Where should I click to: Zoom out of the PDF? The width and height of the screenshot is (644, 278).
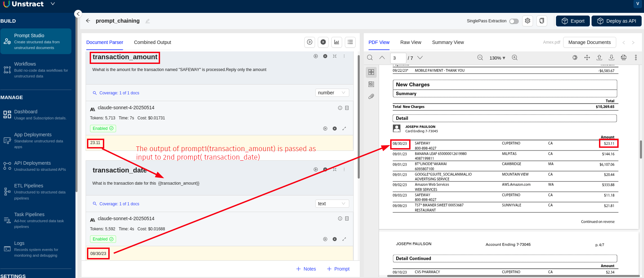[x=480, y=58]
